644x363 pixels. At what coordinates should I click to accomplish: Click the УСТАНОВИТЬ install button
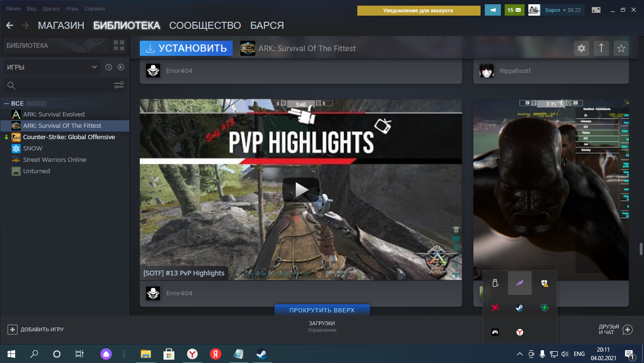pos(186,48)
